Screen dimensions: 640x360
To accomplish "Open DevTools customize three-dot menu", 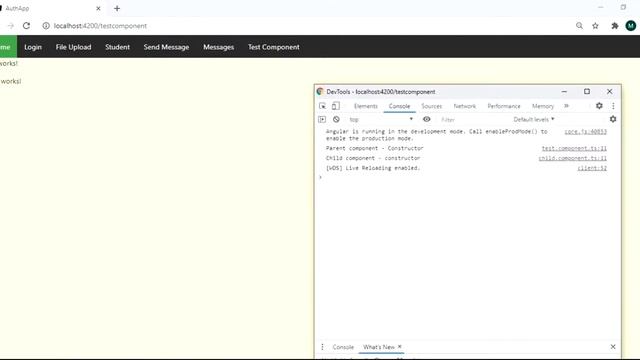I will tap(613, 106).
